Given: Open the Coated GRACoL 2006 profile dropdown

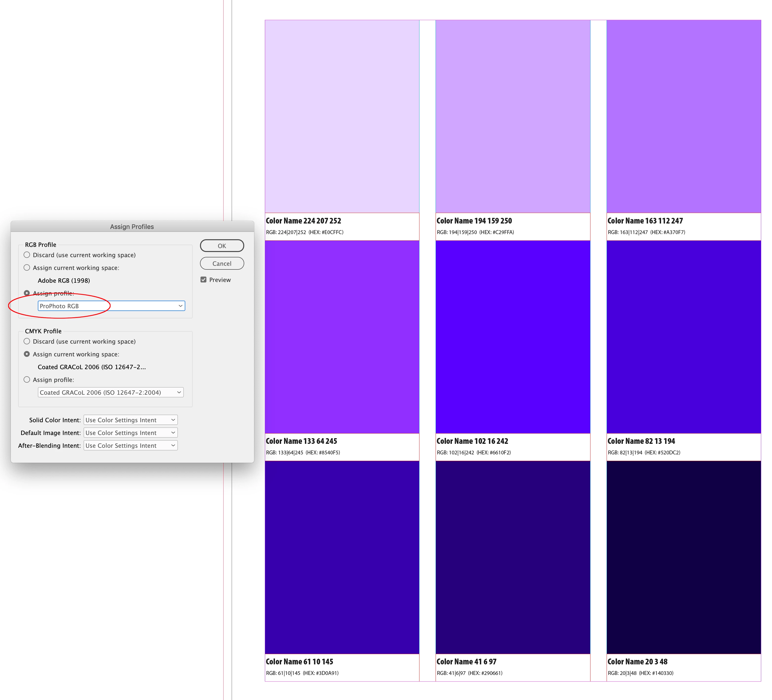Looking at the screenshot, I should tap(110, 392).
